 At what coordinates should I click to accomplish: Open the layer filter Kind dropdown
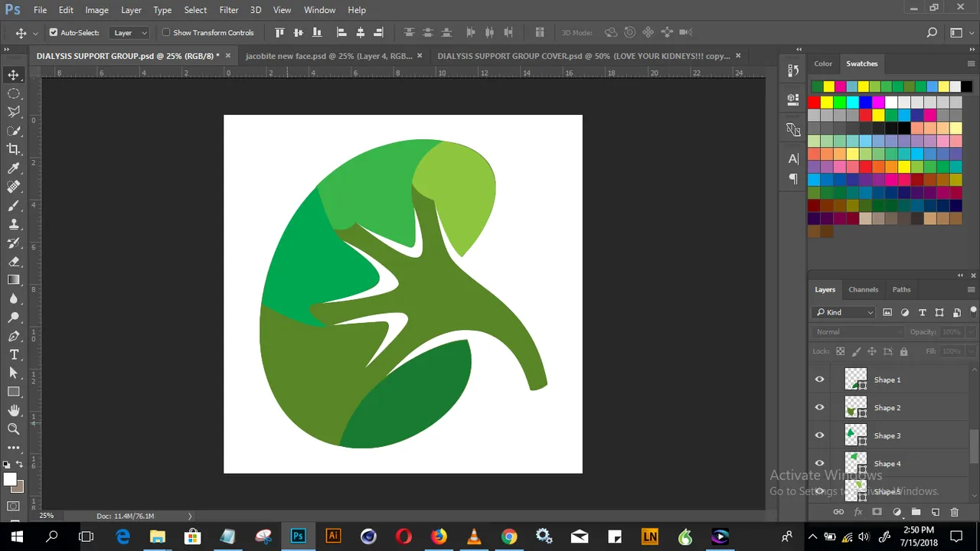[844, 312]
